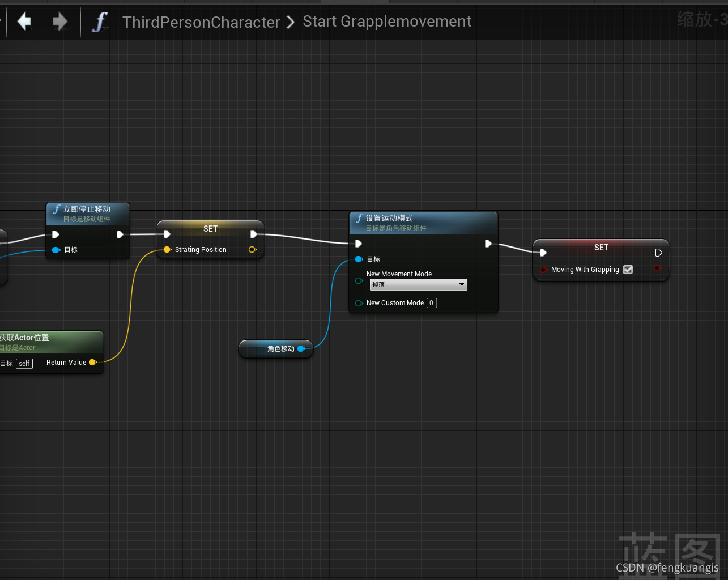
Task: Click red Moving With Grapping input pin
Action: click(x=543, y=270)
